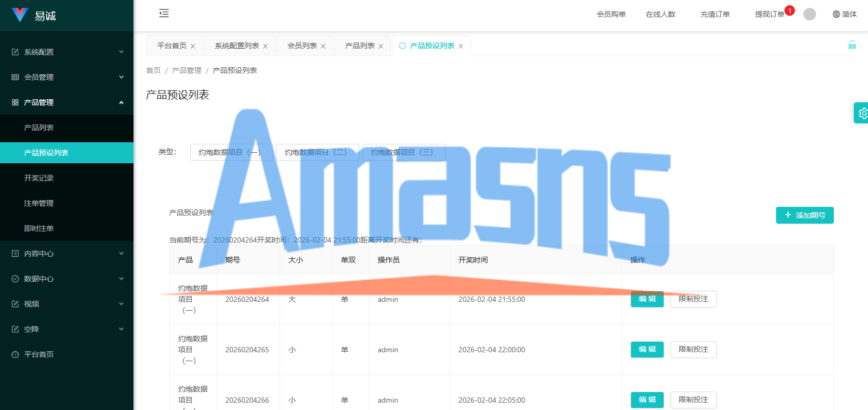868x410 pixels.
Task: Click 在线人数 in top bar
Action: coord(660,14)
